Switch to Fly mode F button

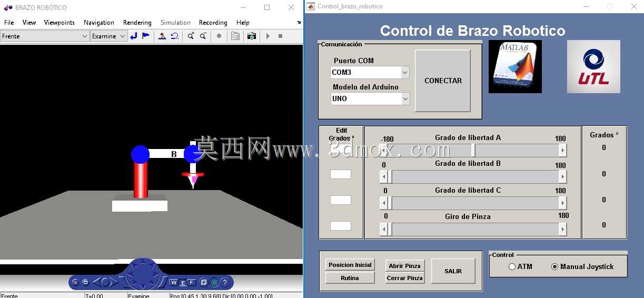[x=192, y=283]
